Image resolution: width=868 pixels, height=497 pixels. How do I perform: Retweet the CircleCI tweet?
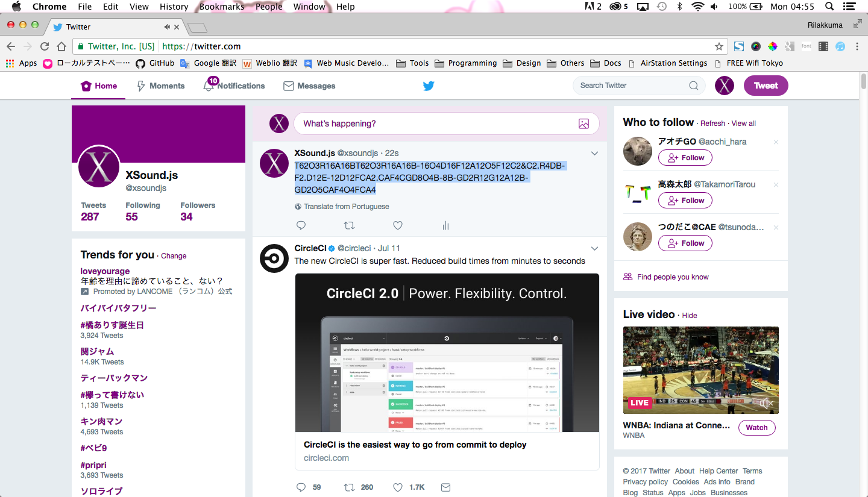pos(349,487)
